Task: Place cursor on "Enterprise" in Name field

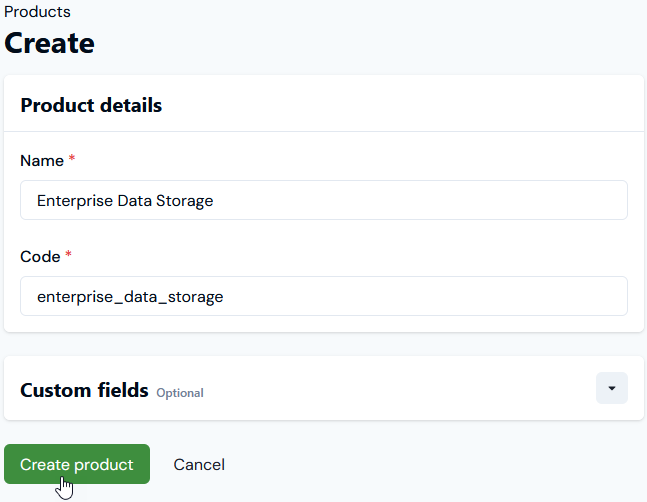Action: [x=75, y=200]
